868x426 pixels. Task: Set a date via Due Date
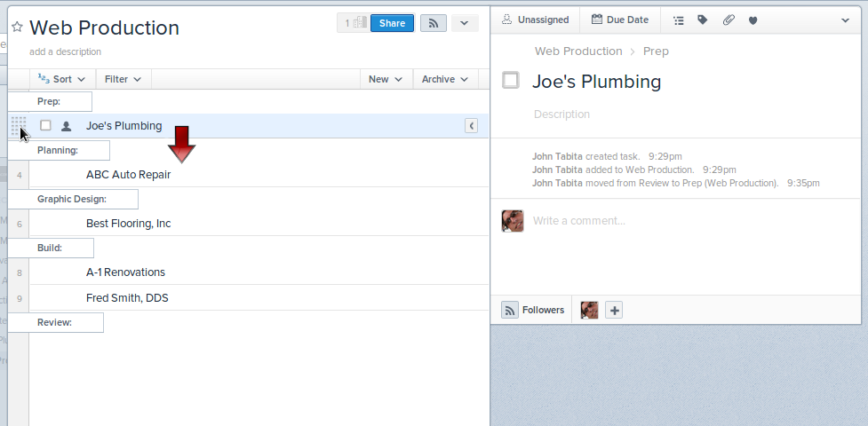620,20
